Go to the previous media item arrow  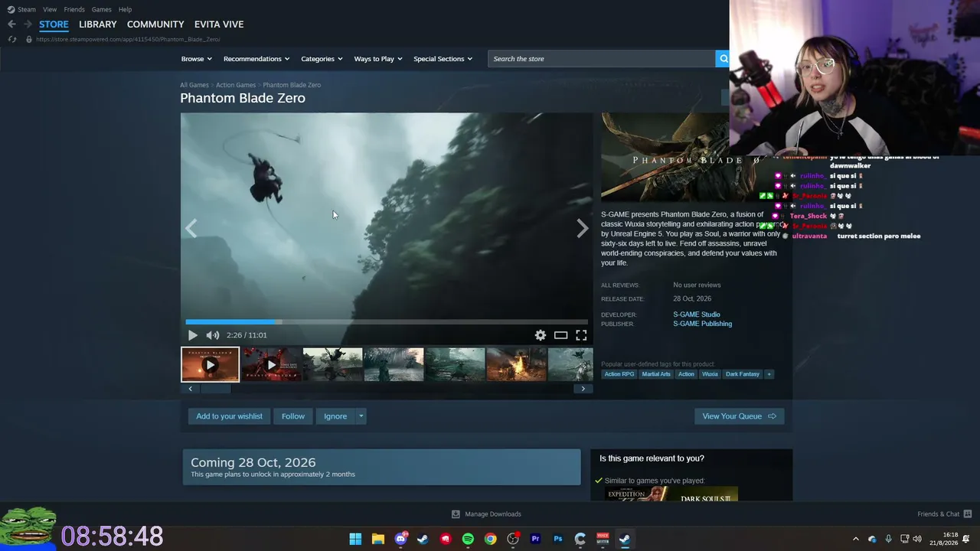coord(191,228)
